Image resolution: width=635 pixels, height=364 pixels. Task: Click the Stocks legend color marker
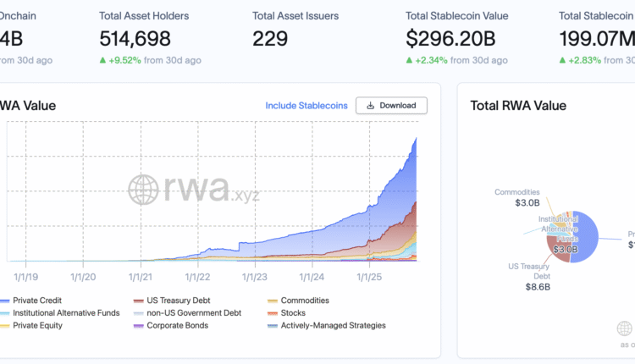coord(272,313)
